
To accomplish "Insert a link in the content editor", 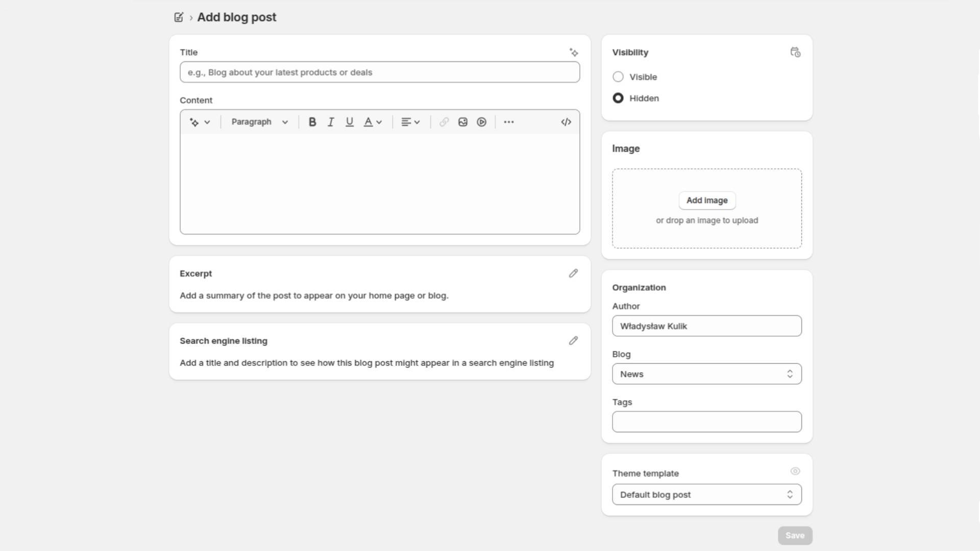I will coord(444,122).
